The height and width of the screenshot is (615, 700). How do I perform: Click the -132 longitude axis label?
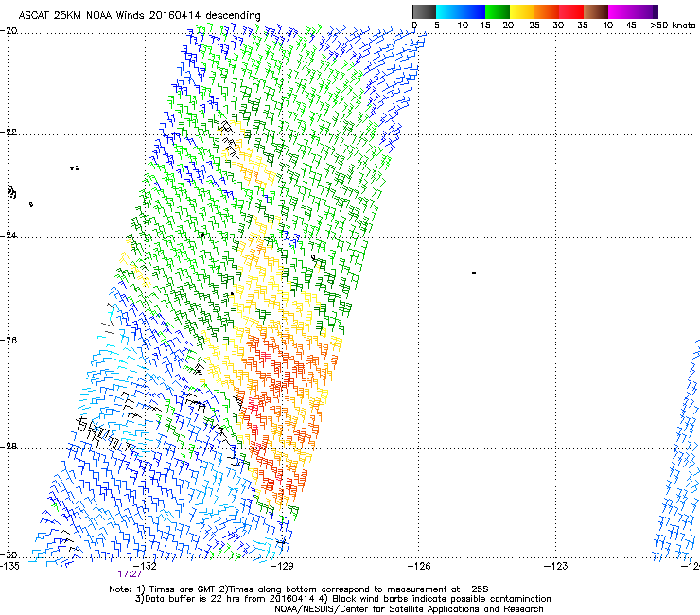coord(146,566)
